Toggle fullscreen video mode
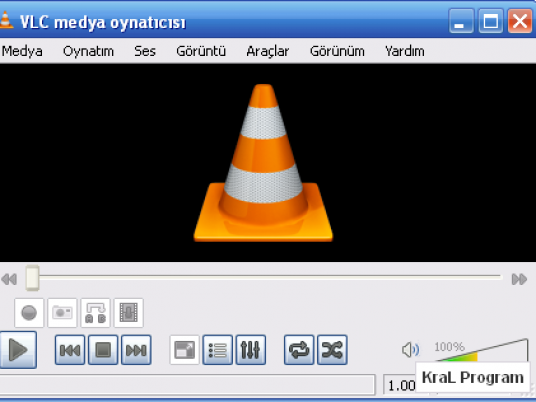The height and width of the screenshot is (402, 536). pos(184,350)
